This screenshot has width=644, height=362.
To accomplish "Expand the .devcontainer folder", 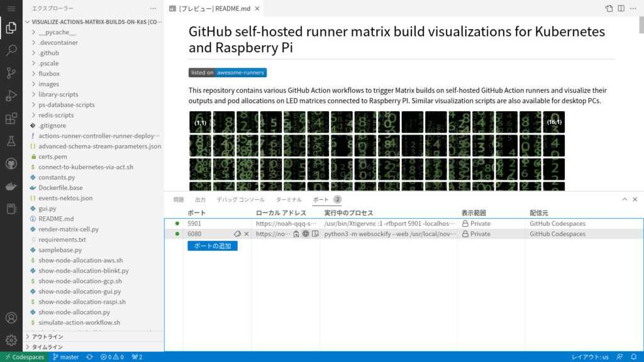I will [58, 43].
